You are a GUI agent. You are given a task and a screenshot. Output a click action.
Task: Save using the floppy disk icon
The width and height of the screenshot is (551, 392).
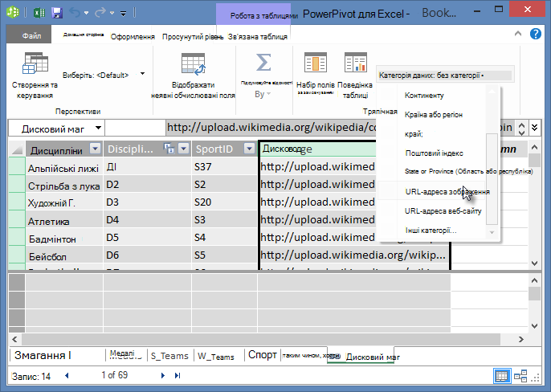(x=57, y=13)
